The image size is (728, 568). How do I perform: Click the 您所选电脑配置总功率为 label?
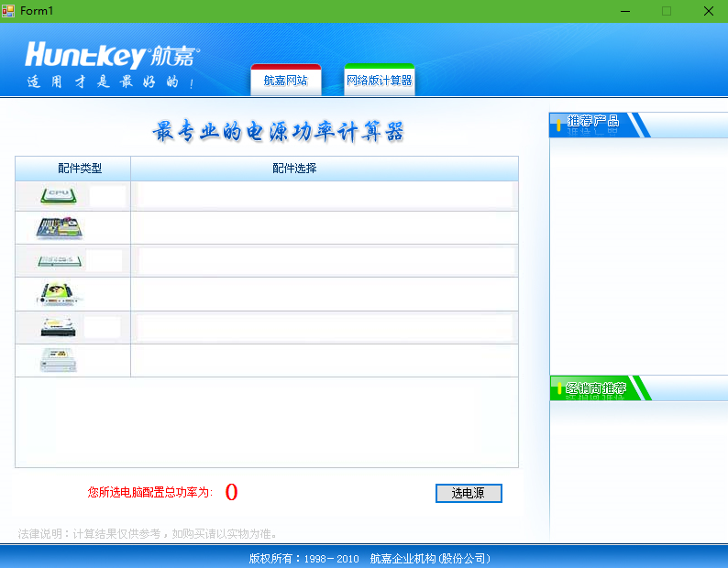click(150, 492)
